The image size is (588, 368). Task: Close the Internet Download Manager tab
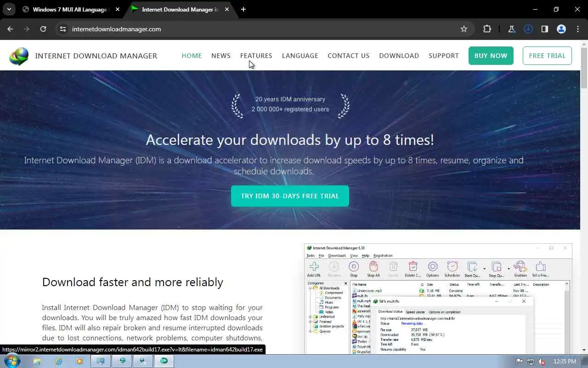[227, 9]
